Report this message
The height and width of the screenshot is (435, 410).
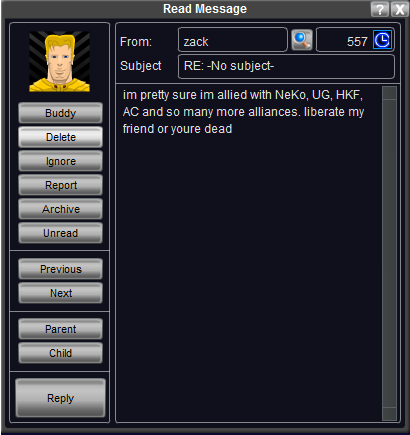click(60, 185)
